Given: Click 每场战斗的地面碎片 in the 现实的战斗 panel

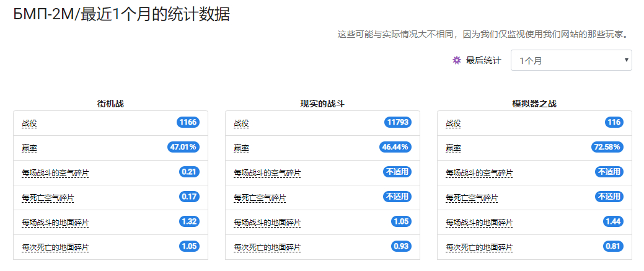Looking at the screenshot, I should [x=267, y=223].
